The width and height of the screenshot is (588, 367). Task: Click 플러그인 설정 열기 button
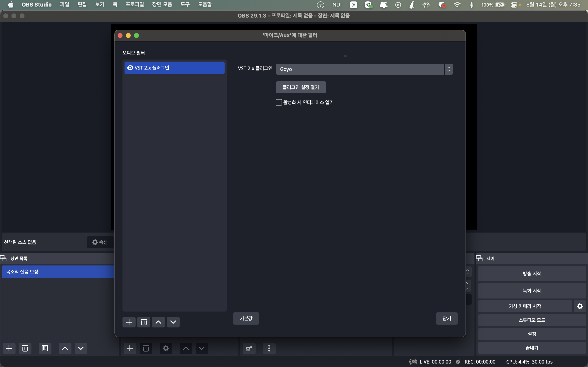click(301, 87)
